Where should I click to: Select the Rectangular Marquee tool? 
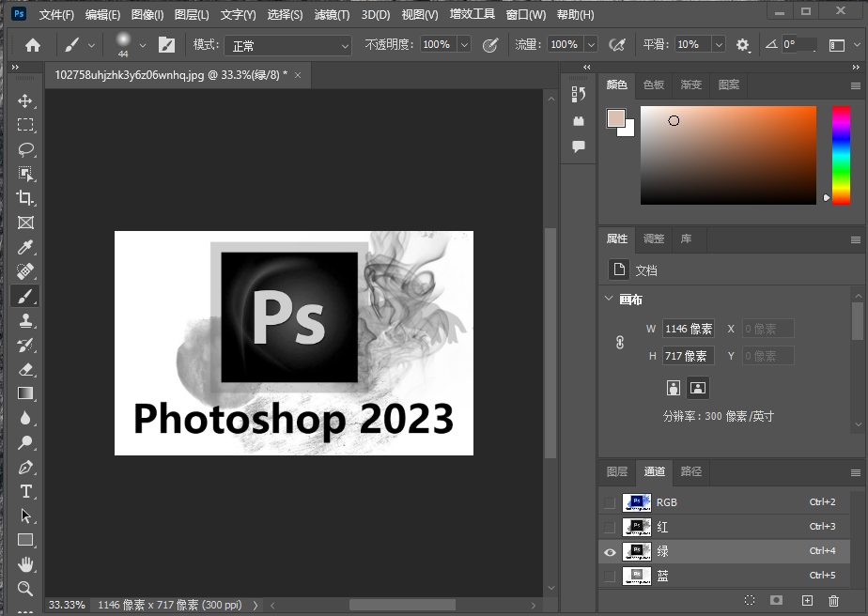click(25, 125)
